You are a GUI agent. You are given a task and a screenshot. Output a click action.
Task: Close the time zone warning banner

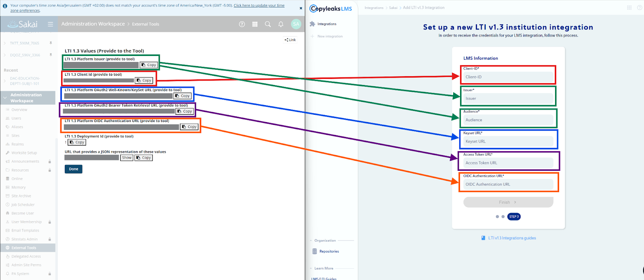click(x=301, y=8)
